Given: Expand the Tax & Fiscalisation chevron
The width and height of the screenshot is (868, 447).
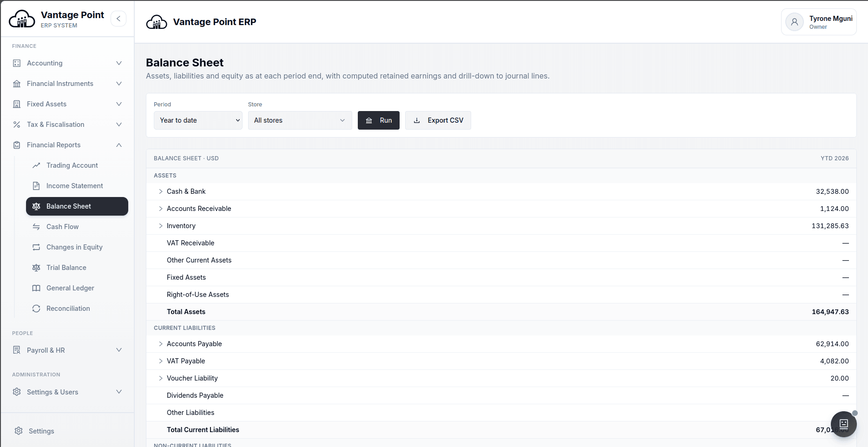Looking at the screenshot, I should [119, 125].
